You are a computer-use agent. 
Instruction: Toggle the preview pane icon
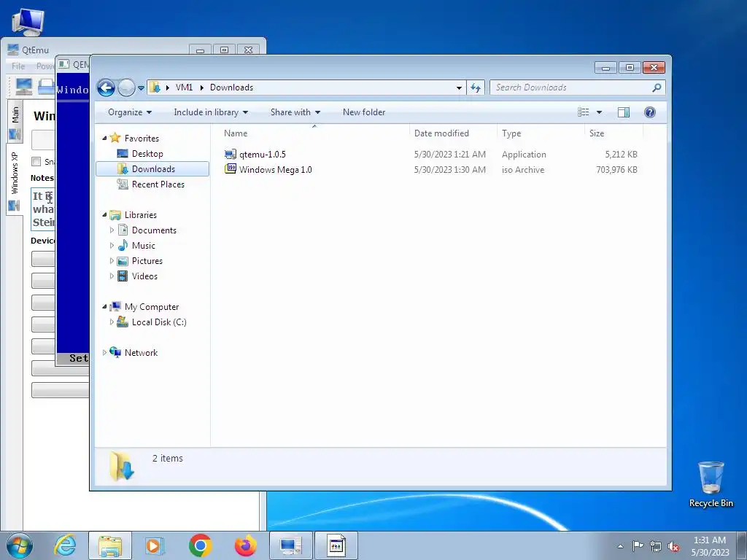click(x=624, y=112)
